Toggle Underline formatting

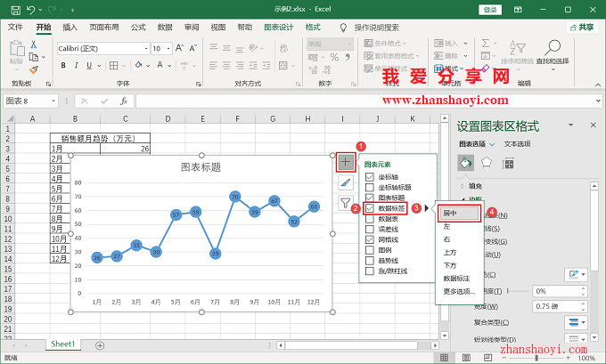(x=89, y=66)
